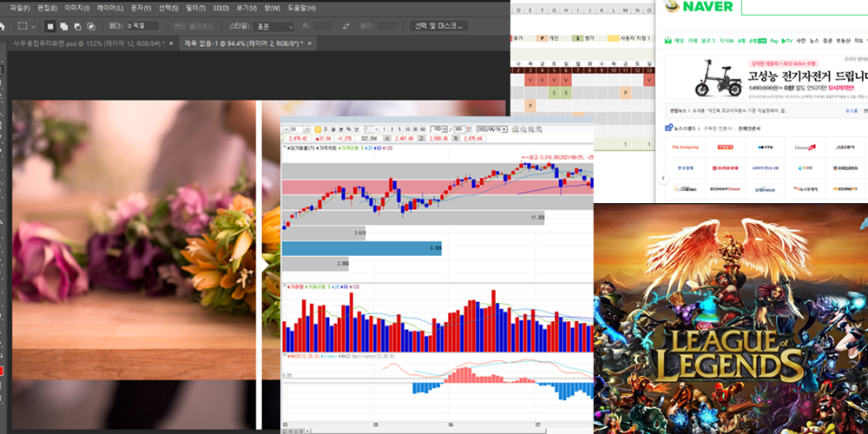The height and width of the screenshot is (434, 868).
Task: Click the 시 opening price label button
Action: [387, 138]
